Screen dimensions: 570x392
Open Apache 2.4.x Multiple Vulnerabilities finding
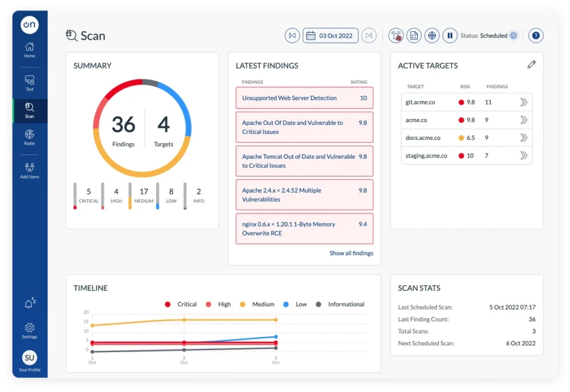[305, 195]
